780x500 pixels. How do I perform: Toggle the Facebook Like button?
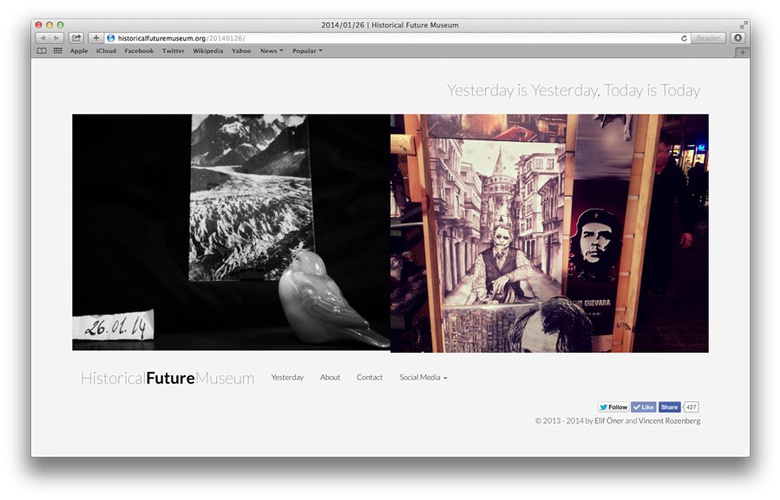pos(643,407)
